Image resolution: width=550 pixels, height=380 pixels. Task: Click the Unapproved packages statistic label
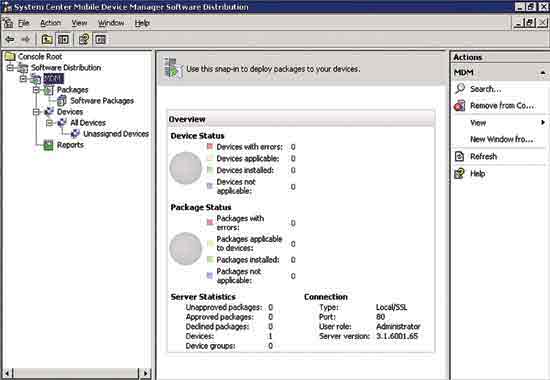coord(224,307)
